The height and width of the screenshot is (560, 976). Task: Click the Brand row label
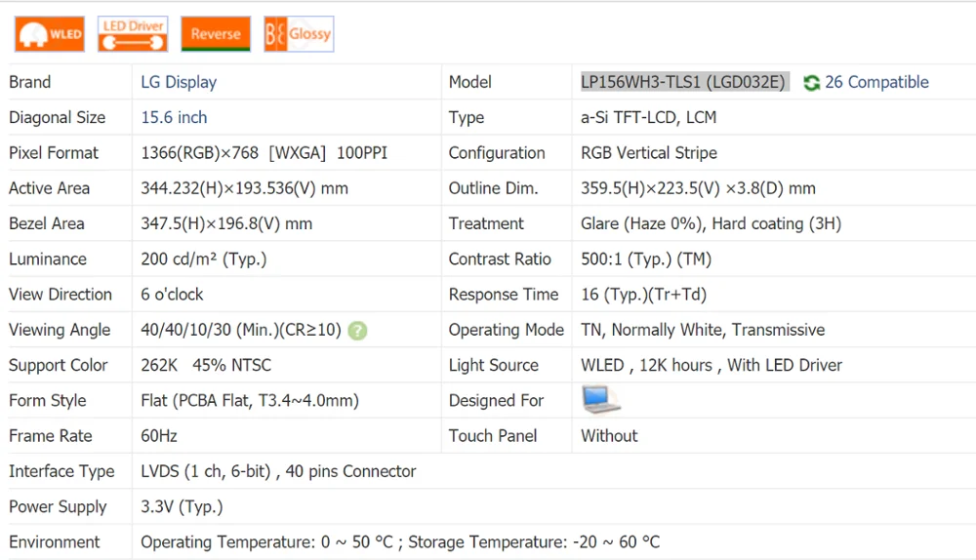pyautogui.click(x=30, y=82)
